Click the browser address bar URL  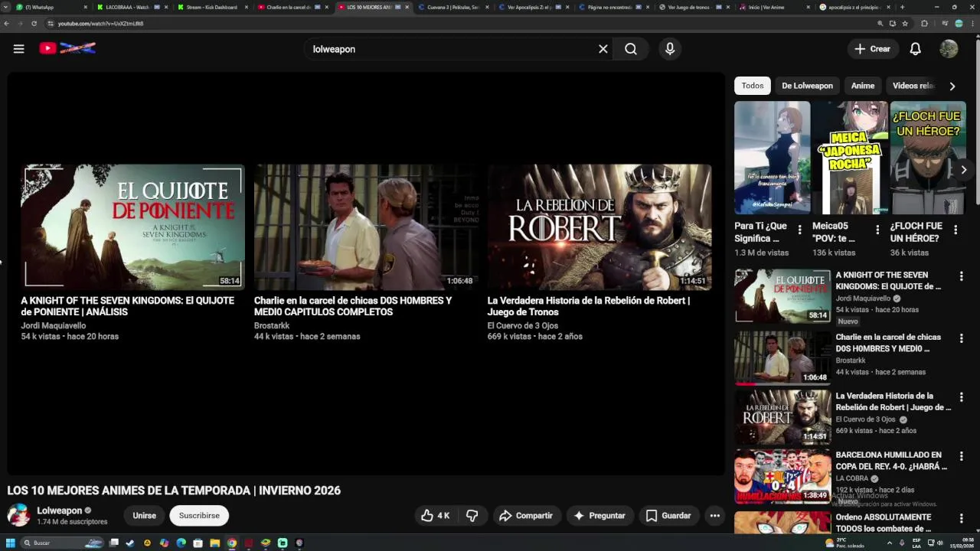pos(100,24)
